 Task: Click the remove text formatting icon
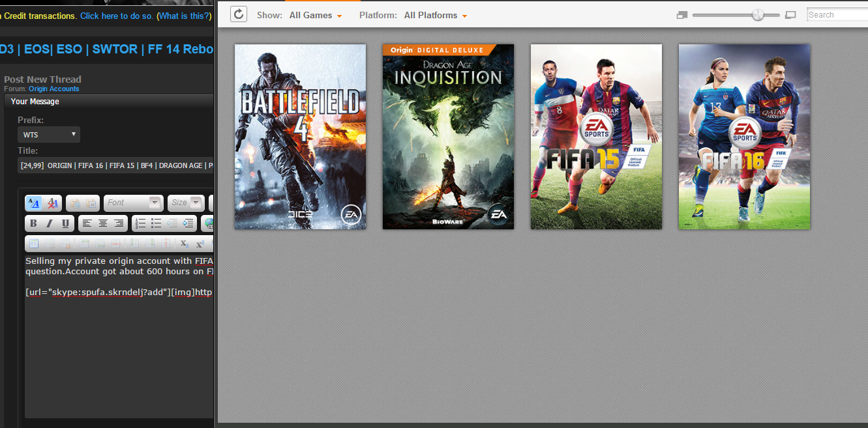click(x=53, y=203)
